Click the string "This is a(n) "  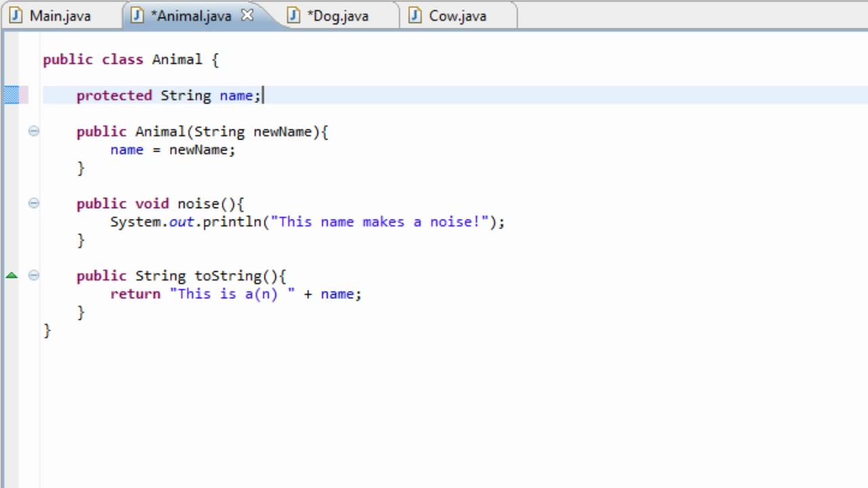[x=232, y=294]
